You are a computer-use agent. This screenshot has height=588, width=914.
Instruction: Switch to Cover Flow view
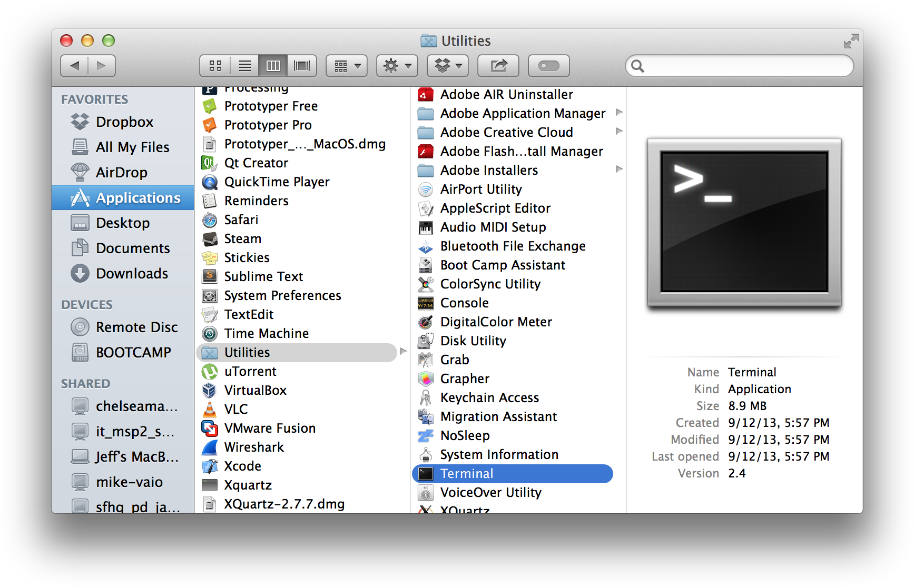click(302, 66)
